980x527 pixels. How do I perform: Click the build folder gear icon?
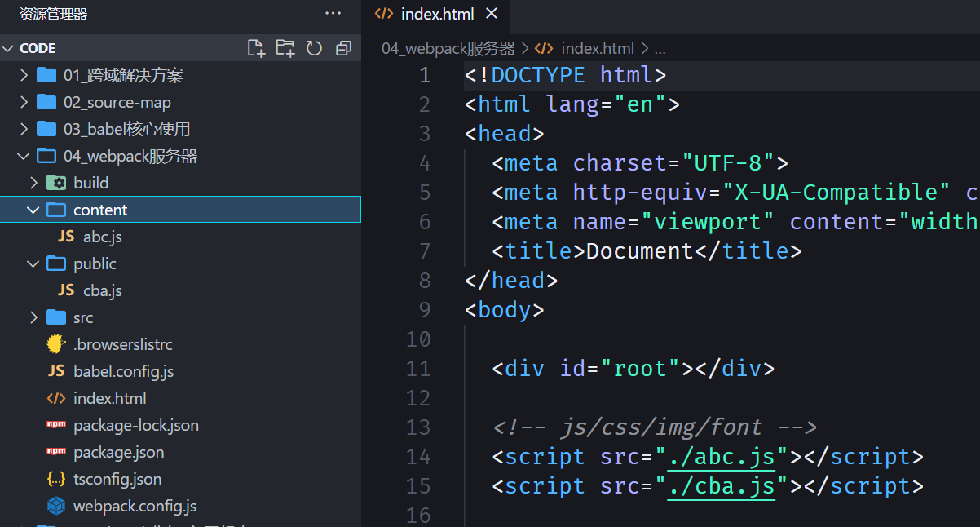click(x=55, y=183)
